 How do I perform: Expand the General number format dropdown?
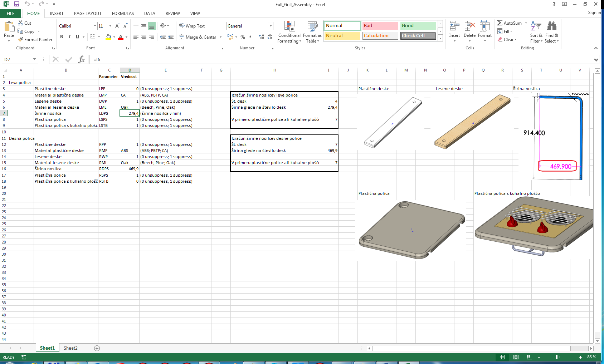(x=271, y=26)
